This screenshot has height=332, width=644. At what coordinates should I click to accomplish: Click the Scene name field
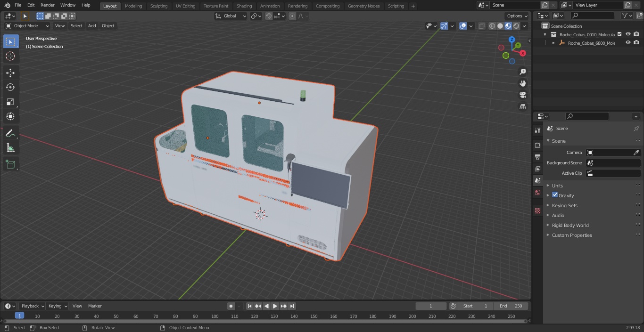point(515,5)
